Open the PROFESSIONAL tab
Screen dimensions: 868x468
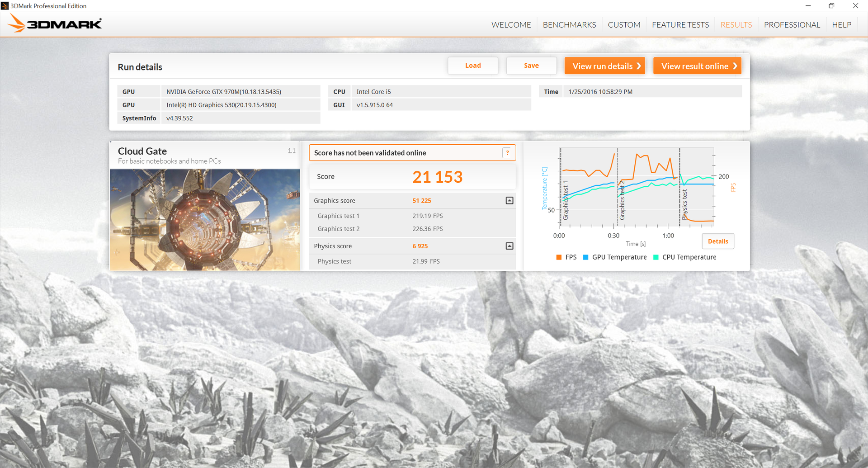792,25
